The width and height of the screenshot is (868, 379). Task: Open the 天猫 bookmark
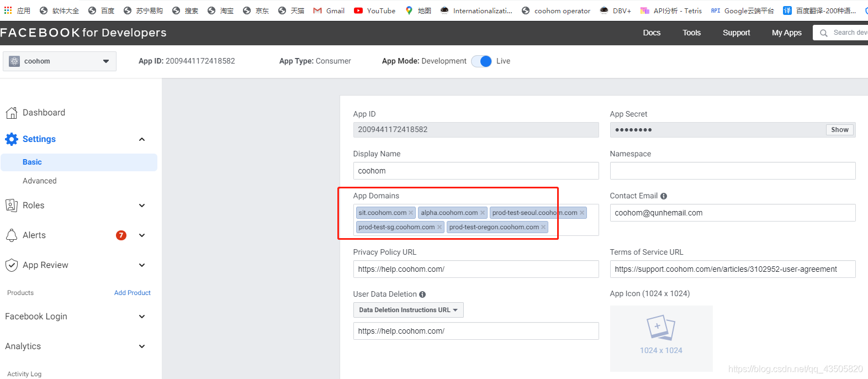pos(291,10)
